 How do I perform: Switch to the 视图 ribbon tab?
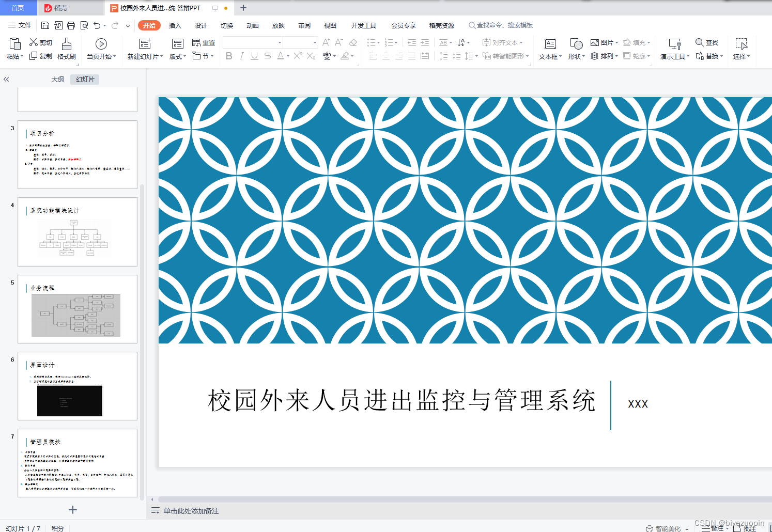330,25
